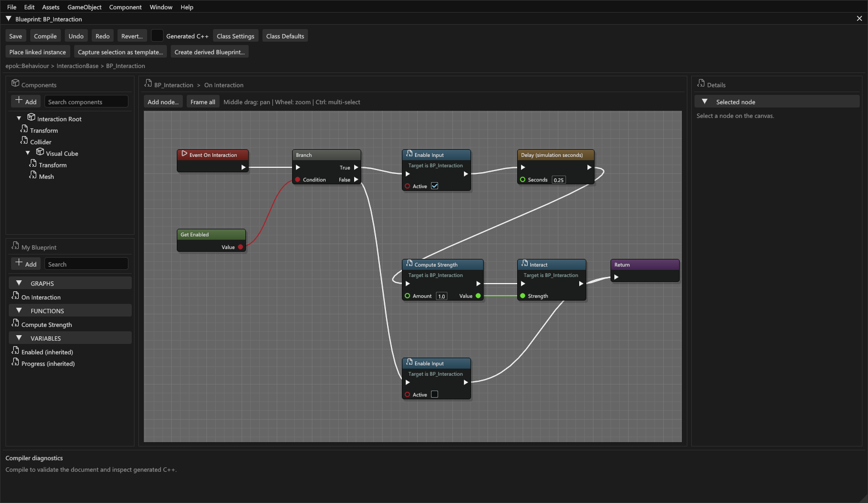Click the My Blueprint panel script icon

coord(15,246)
